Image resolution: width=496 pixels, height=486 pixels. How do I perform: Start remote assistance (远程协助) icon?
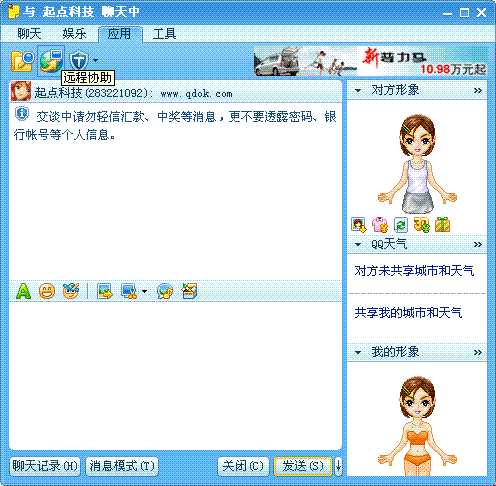click(51, 60)
